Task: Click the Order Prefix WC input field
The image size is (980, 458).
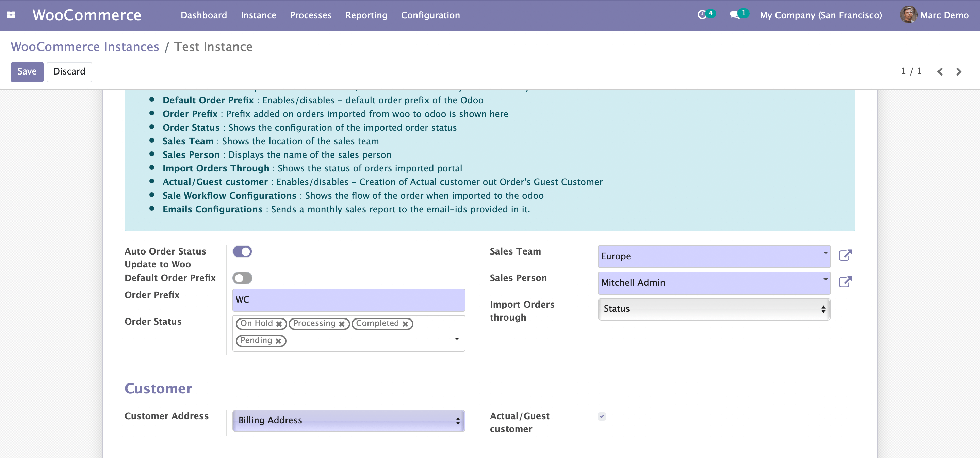Action: 348,300
